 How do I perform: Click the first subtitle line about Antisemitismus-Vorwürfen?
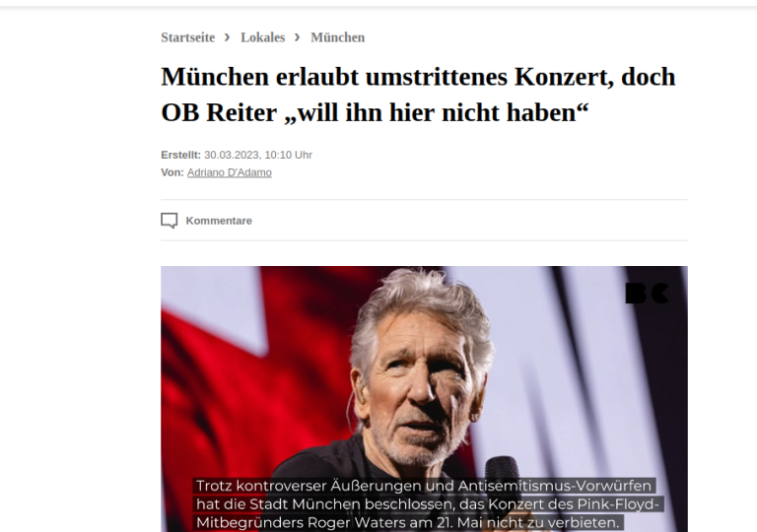click(424, 486)
